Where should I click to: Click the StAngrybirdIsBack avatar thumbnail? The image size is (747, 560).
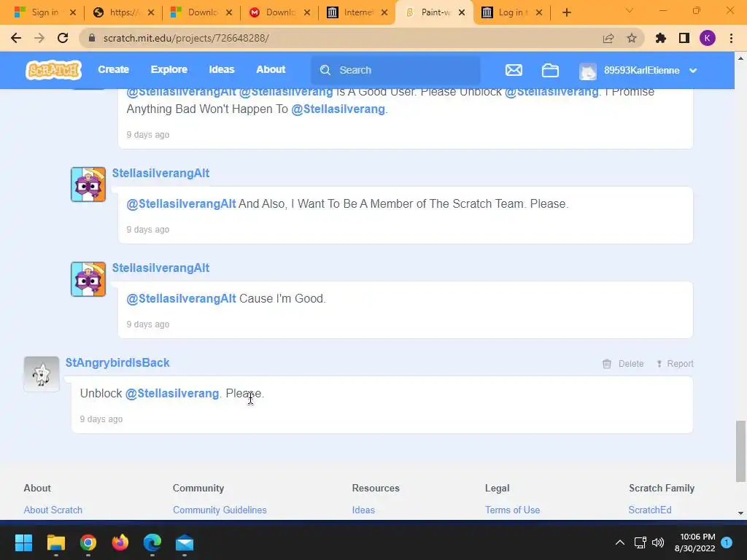tap(42, 374)
